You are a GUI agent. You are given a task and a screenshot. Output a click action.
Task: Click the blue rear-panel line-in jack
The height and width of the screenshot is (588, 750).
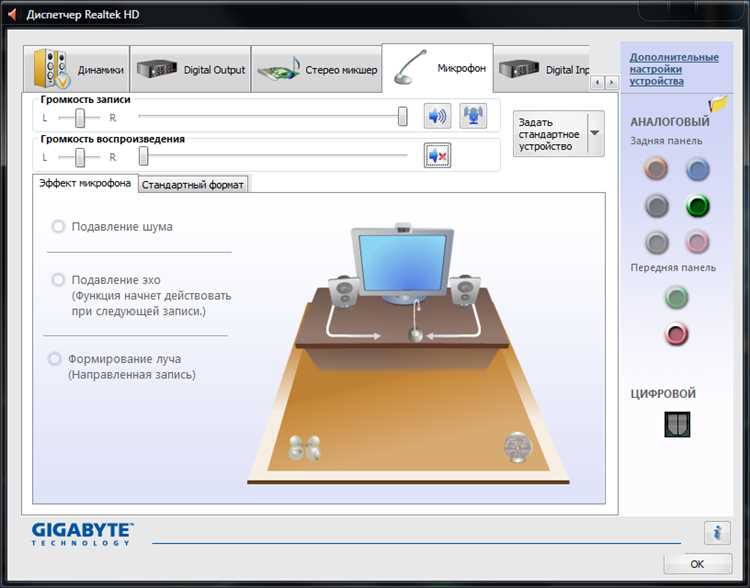point(697,169)
